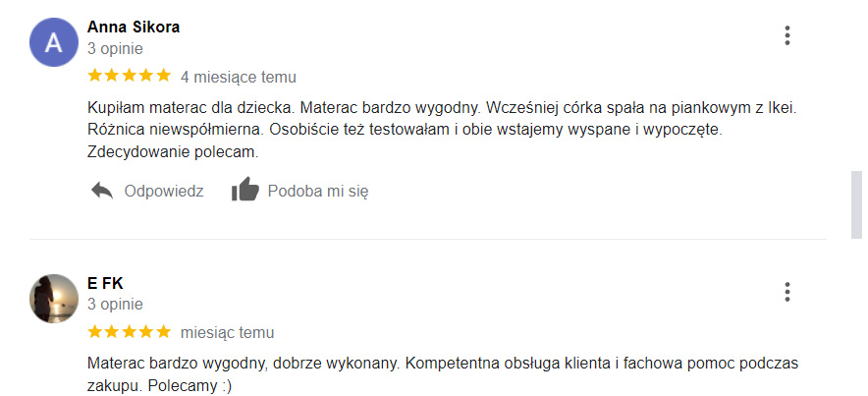View E FK's "3 opinie" count

tap(115, 304)
